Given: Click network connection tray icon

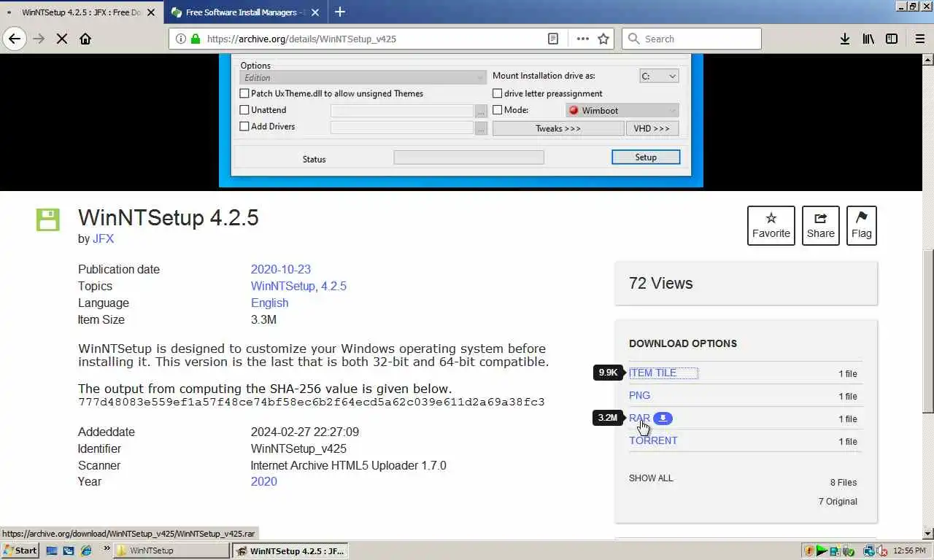Looking at the screenshot, I should [x=869, y=551].
